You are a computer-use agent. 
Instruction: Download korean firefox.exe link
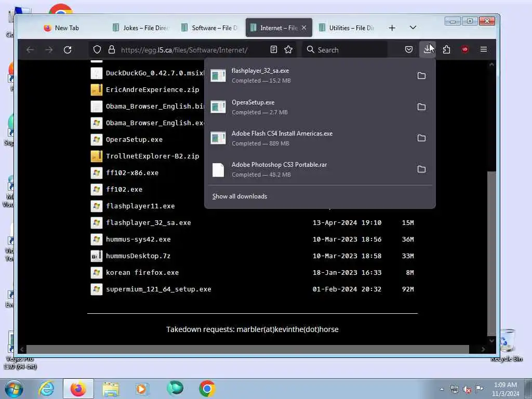[142, 272]
